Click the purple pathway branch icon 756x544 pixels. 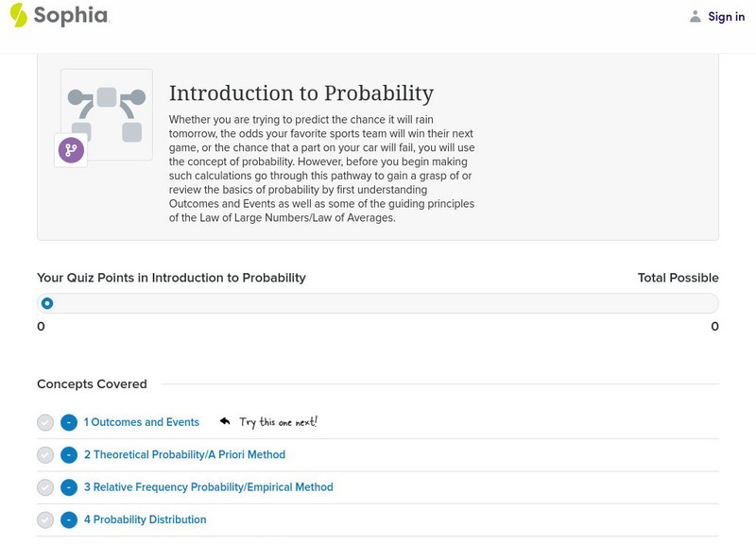(71, 150)
